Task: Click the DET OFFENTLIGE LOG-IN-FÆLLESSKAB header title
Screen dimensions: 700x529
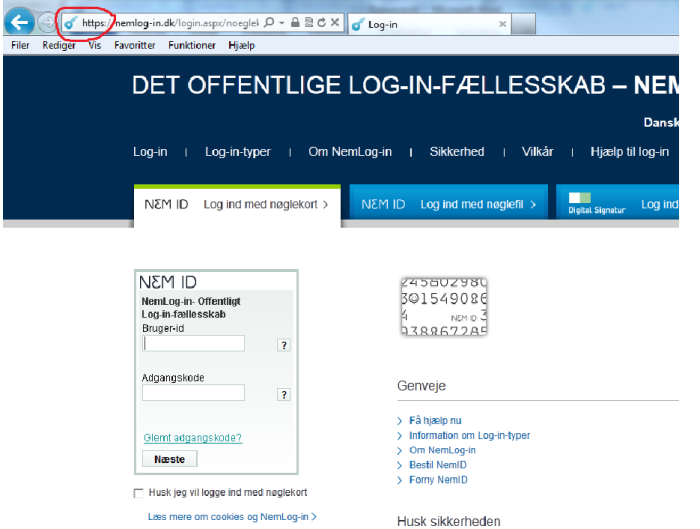Action: tap(405, 85)
